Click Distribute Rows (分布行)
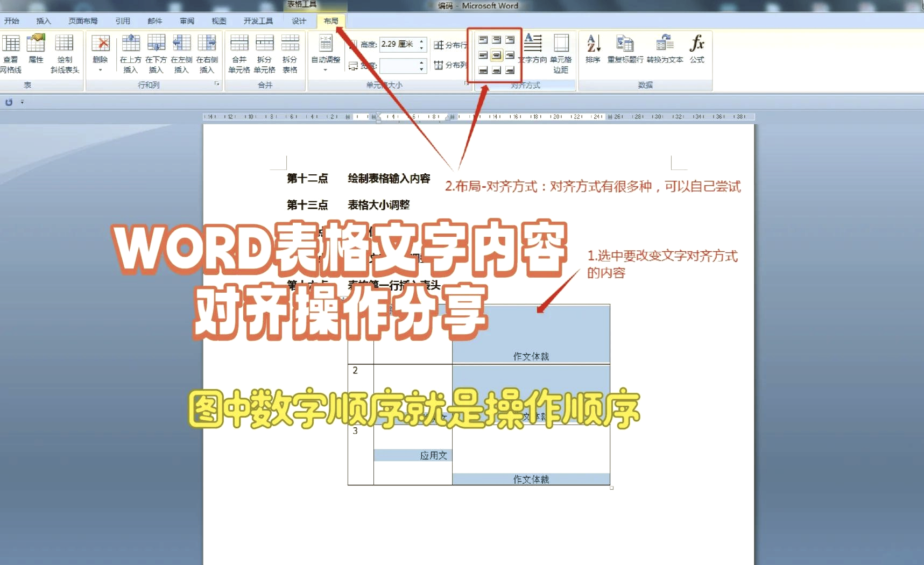Image resolution: width=924 pixels, height=565 pixels. point(450,45)
